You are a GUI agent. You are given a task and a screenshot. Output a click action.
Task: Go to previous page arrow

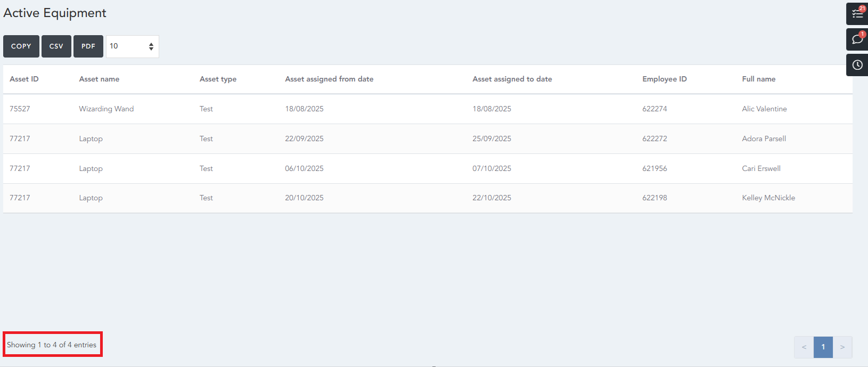click(804, 347)
